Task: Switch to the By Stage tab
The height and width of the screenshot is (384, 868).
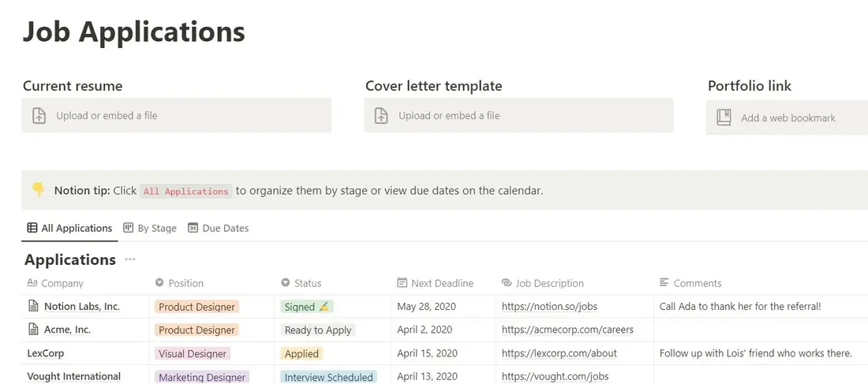Action: [x=150, y=228]
